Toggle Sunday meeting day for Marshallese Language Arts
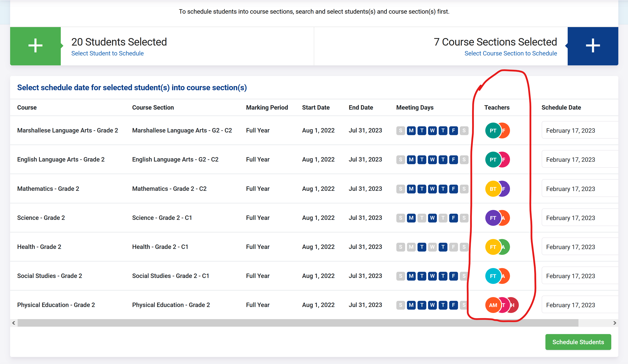This screenshot has width=628, height=364. coord(401,130)
